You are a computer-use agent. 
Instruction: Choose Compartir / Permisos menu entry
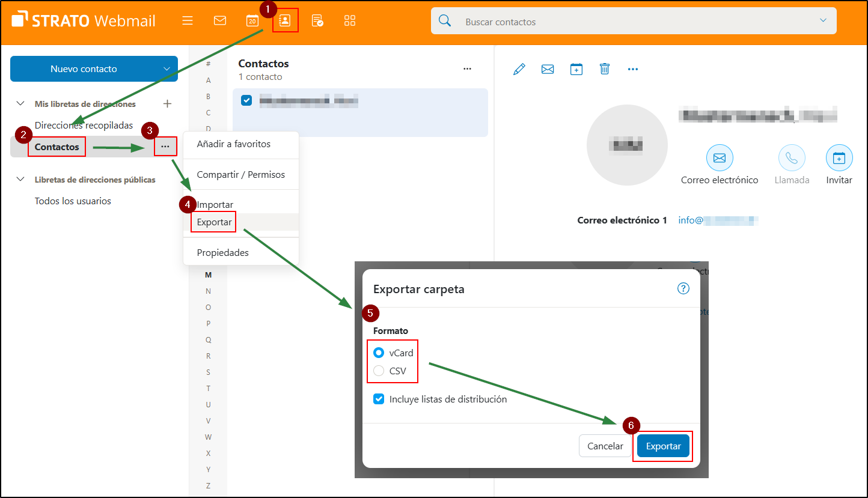click(240, 174)
